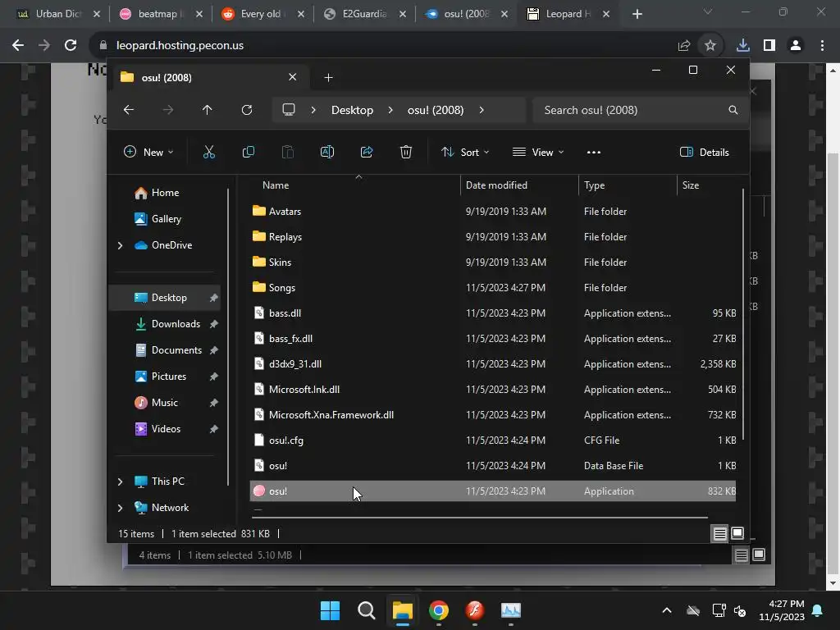
Task: Reload the Chrome page
Action: (x=71, y=46)
